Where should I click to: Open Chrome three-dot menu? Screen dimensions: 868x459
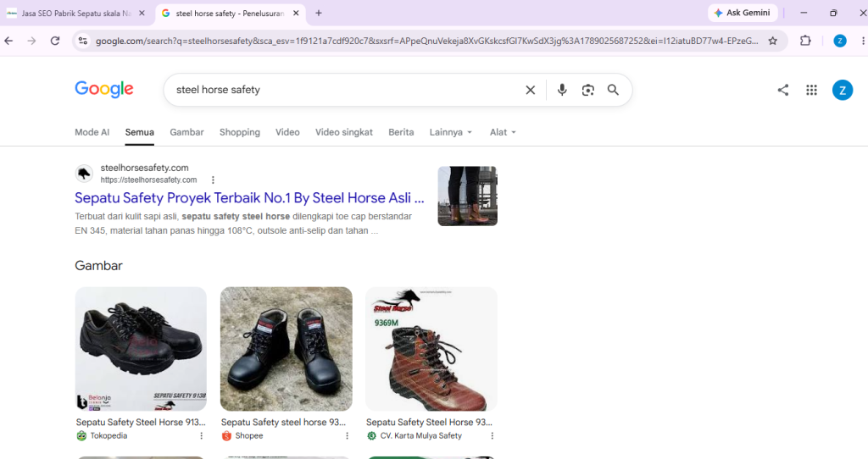point(863,41)
